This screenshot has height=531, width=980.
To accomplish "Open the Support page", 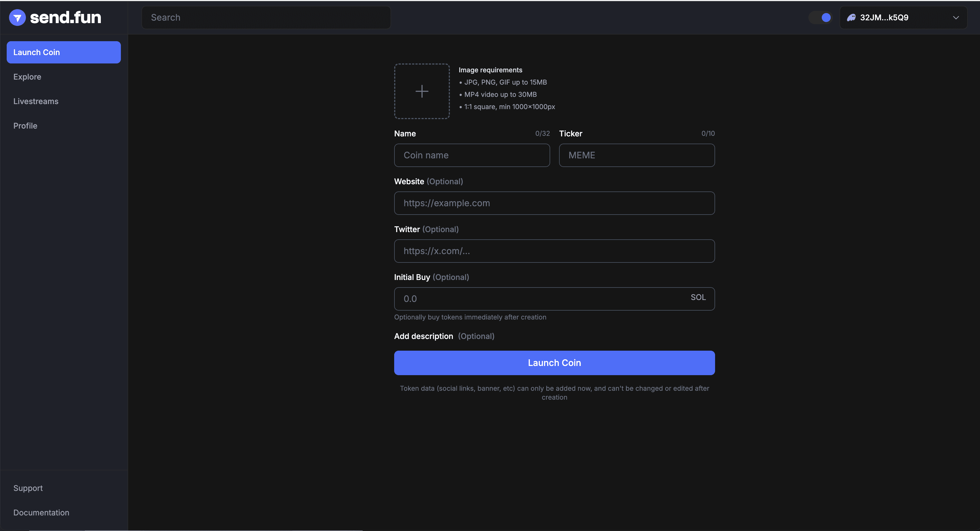I will pyautogui.click(x=28, y=488).
